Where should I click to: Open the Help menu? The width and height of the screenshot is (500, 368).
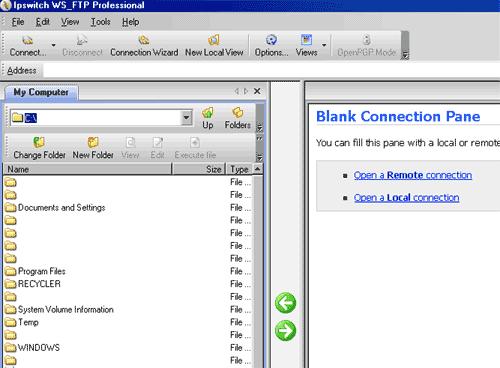click(x=130, y=22)
